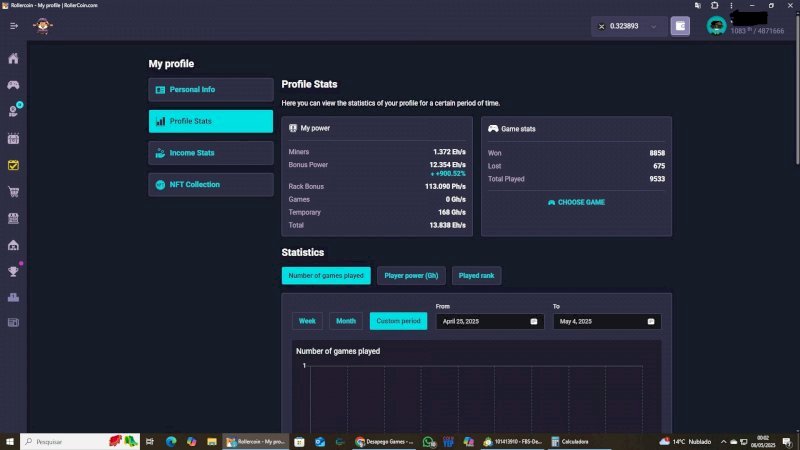Image resolution: width=800 pixels, height=450 pixels.
Task: Open the Income Stats section
Action: [210, 153]
